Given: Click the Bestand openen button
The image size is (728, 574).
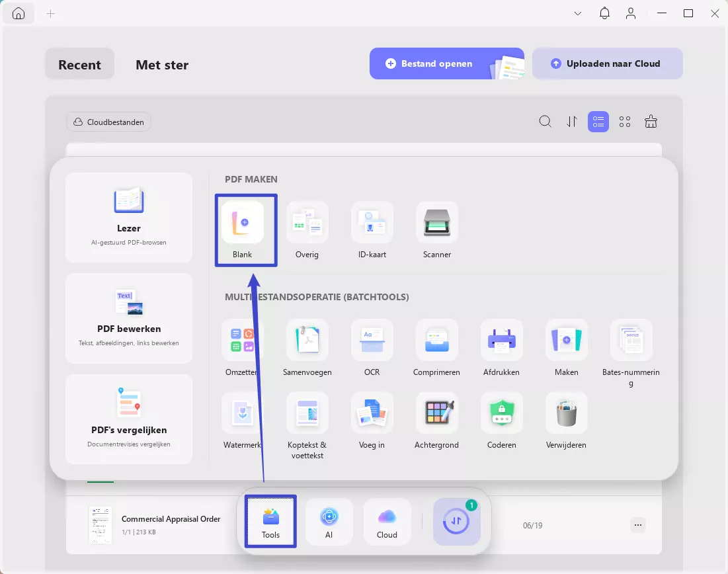Looking at the screenshot, I should tap(446, 63).
